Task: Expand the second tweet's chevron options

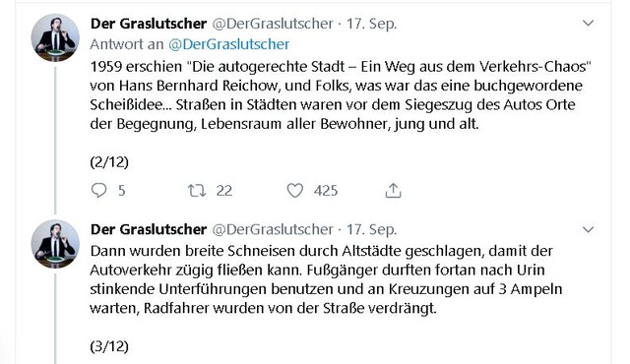Action: (589, 229)
